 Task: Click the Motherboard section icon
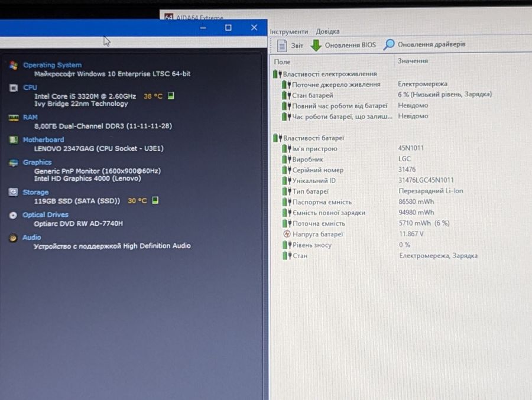click(14, 140)
